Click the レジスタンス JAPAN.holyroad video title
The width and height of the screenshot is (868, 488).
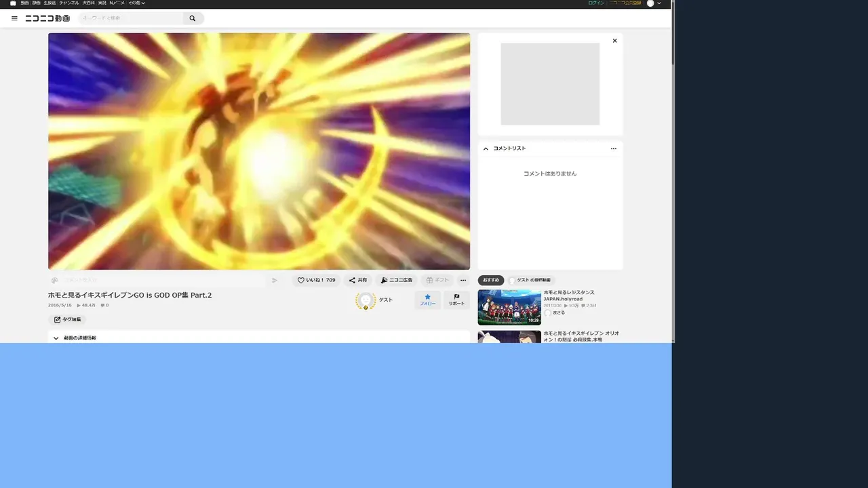click(569, 296)
